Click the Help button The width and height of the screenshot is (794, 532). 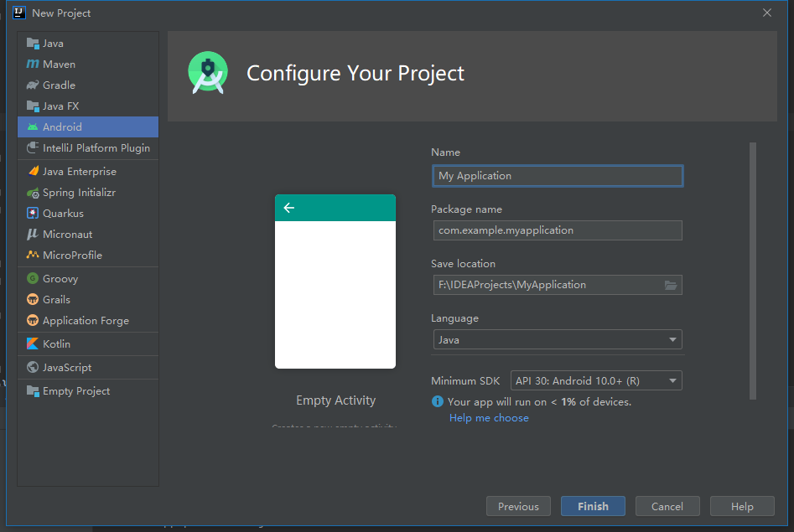(x=742, y=506)
